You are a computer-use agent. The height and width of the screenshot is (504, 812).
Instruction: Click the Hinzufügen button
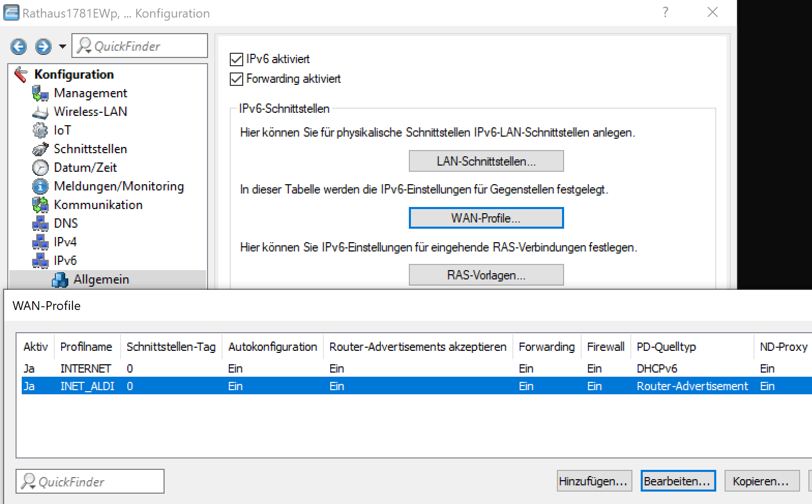click(594, 481)
